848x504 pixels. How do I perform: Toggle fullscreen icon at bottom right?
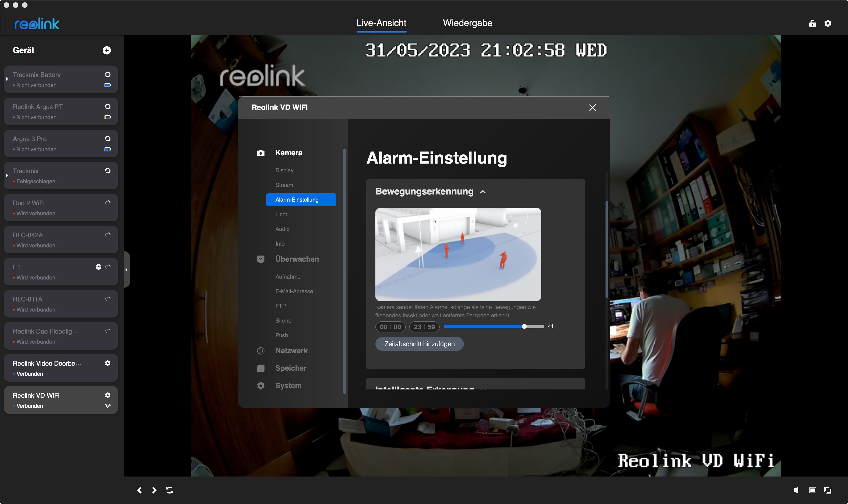(x=828, y=490)
